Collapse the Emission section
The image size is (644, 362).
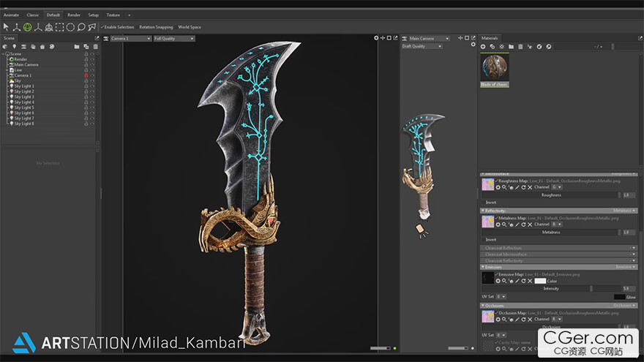pyautogui.click(x=483, y=267)
